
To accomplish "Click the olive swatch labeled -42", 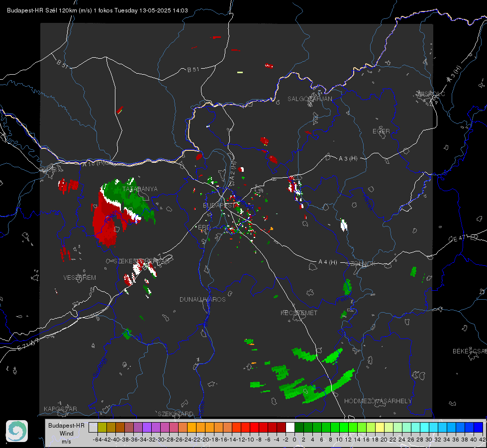I will [x=102, y=428].
